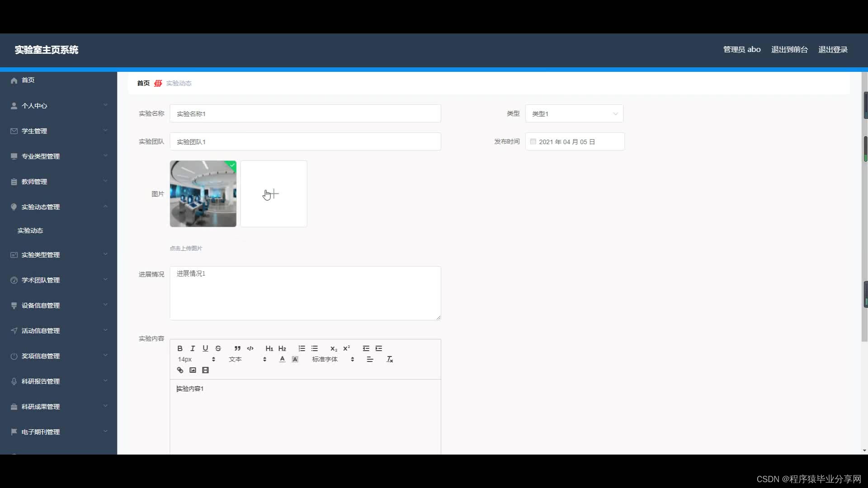This screenshot has height=488, width=868.
Task: Insert an image into the editor content
Action: [193, 370]
